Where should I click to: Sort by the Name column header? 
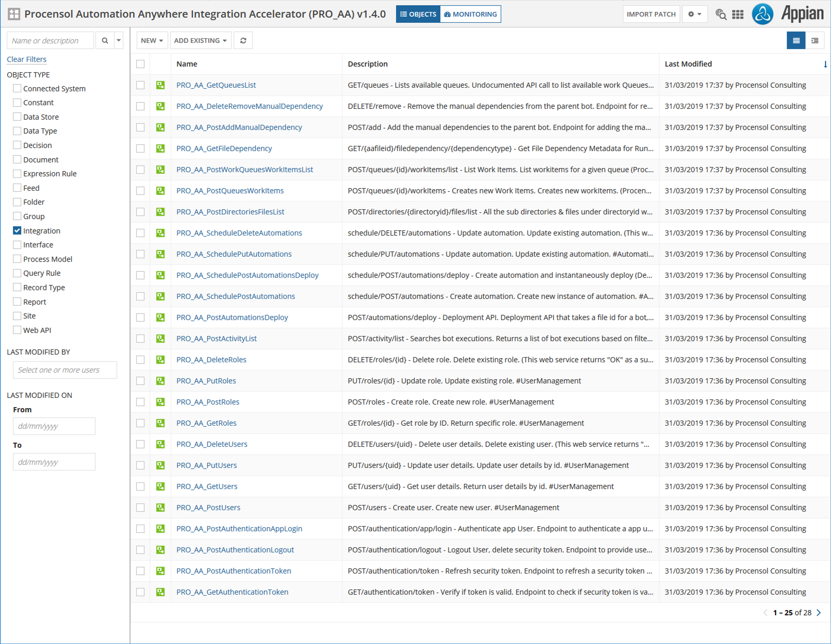(187, 64)
